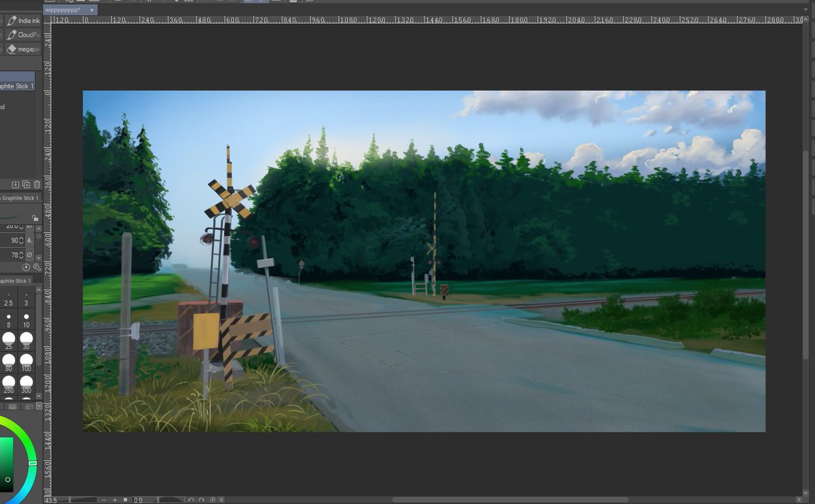815x504 pixels.
Task: Fit the canvas to the window
Action: click(x=125, y=499)
